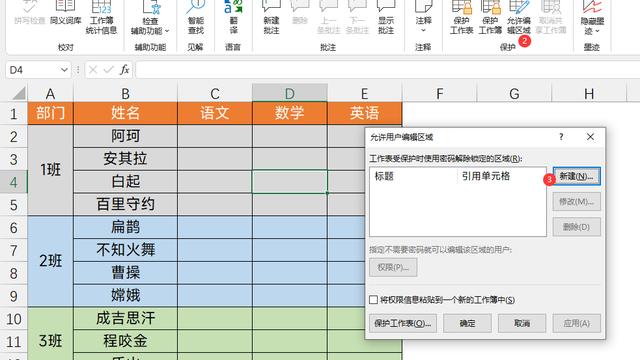Click the dialog help question mark
The height and width of the screenshot is (360, 640).
(561, 137)
